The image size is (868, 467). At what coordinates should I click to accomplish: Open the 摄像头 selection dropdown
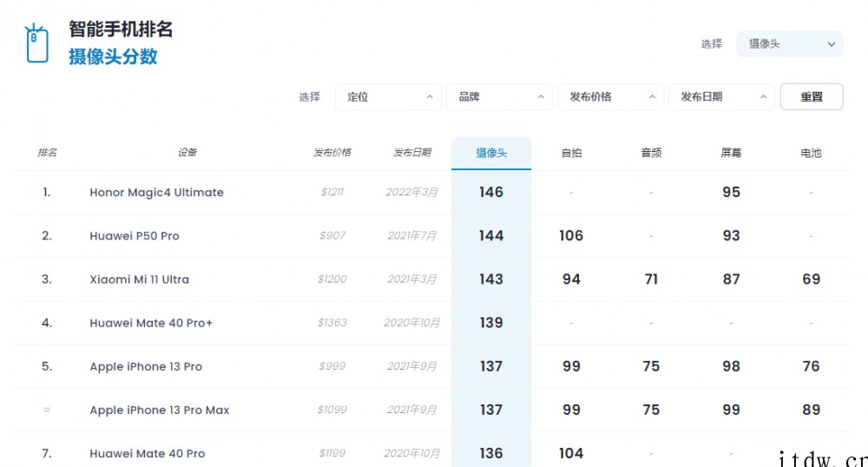coord(789,43)
